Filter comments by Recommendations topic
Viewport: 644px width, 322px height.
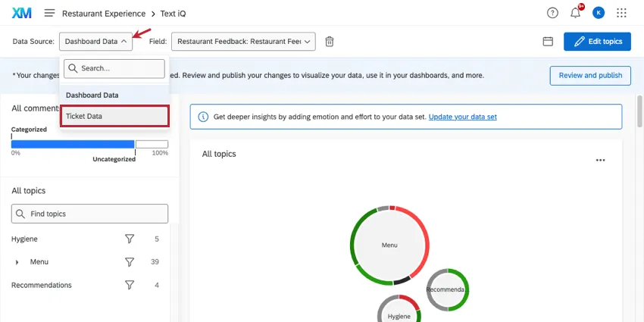(x=130, y=286)
